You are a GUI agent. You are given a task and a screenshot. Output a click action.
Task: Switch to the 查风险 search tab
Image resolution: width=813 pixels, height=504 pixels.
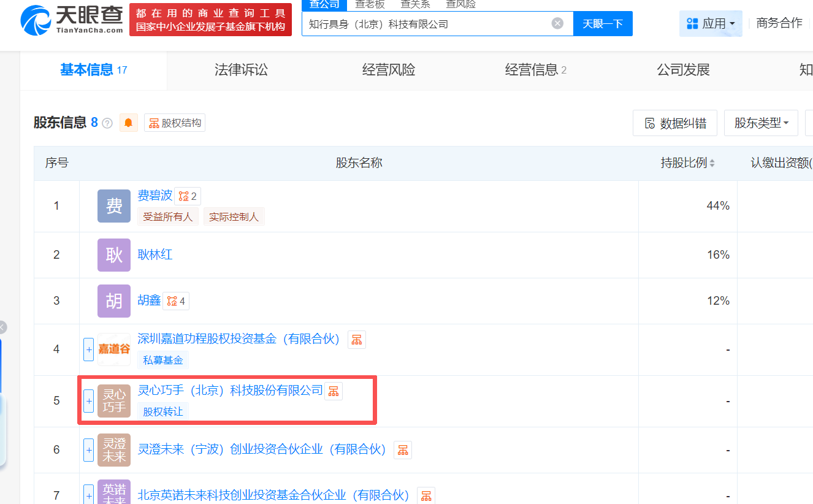click(460, 5)
